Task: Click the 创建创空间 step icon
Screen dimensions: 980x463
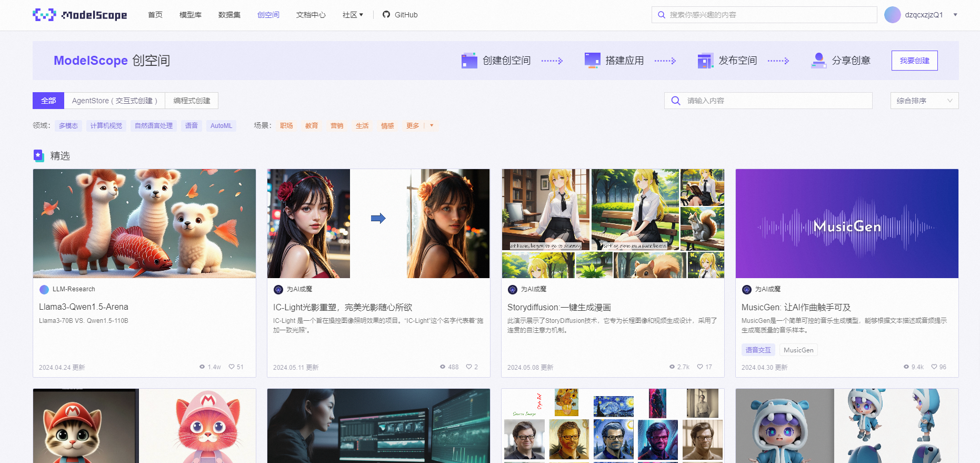Action: tap(469, 61)
